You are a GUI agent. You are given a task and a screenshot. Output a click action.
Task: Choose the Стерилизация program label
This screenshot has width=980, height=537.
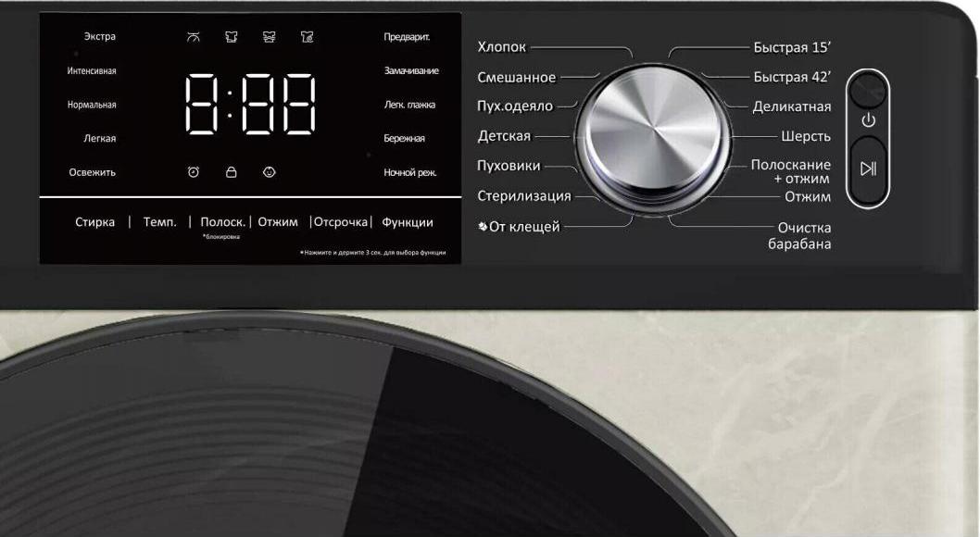tap(524, 195)
